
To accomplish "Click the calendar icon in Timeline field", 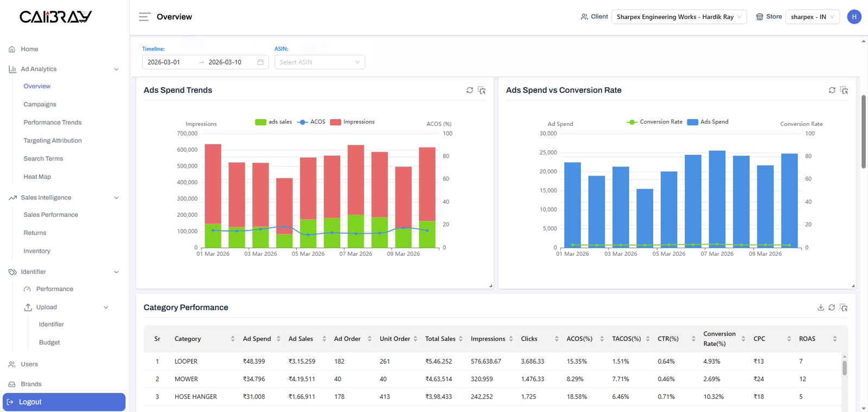I will click(260, 62).
